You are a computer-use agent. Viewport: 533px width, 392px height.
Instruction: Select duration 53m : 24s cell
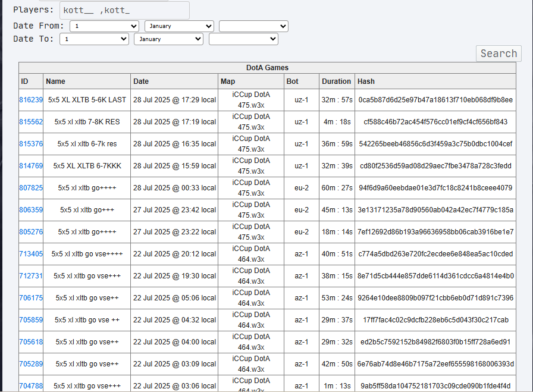337,298
